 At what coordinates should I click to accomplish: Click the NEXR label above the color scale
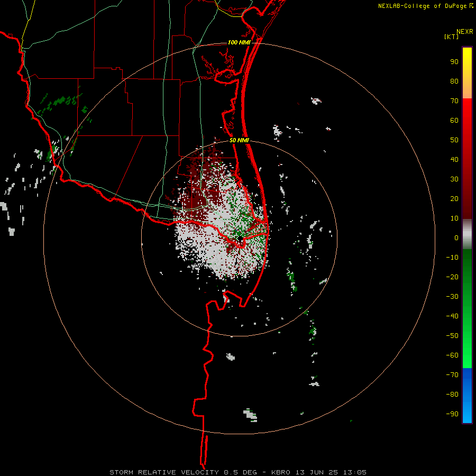point(464,32)
